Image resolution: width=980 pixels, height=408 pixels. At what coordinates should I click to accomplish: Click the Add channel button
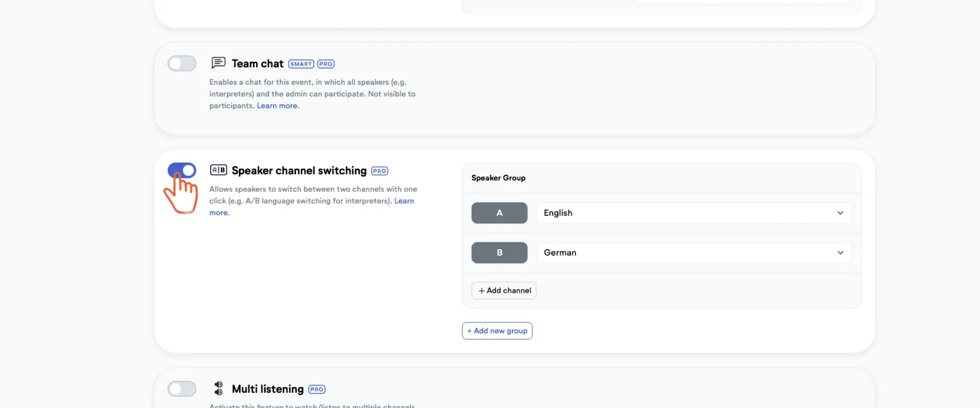(504, 290)
